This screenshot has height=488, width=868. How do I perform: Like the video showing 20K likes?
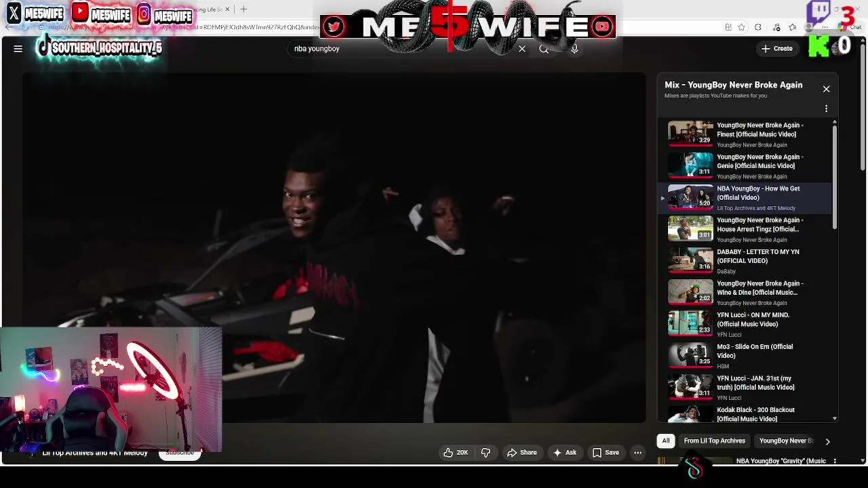point(456,453)
